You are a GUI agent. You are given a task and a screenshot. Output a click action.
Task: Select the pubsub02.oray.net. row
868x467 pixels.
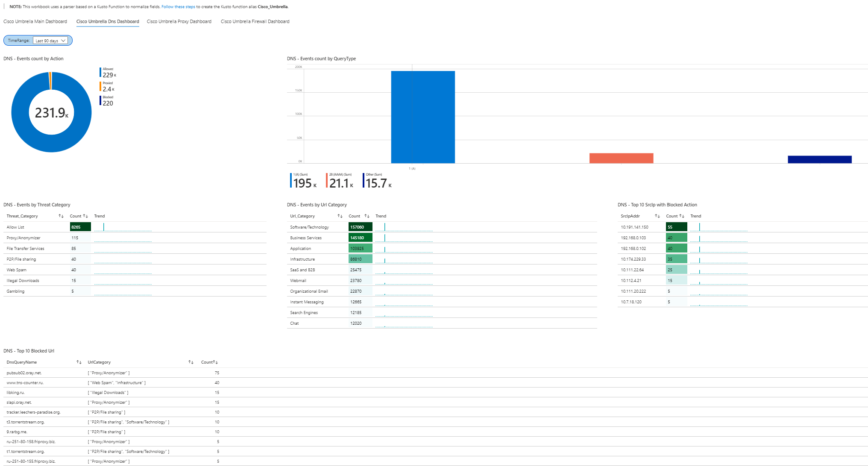click(x=24, y=373)
